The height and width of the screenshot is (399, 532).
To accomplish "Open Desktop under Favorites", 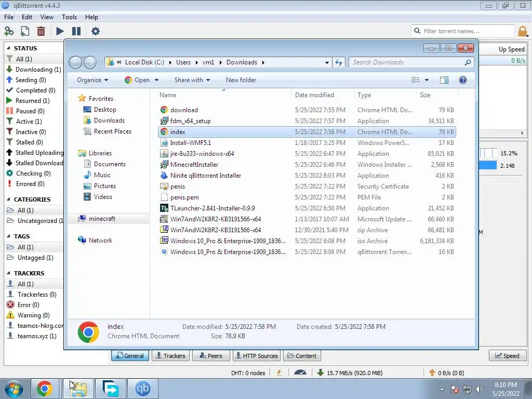I will (105, 109).
